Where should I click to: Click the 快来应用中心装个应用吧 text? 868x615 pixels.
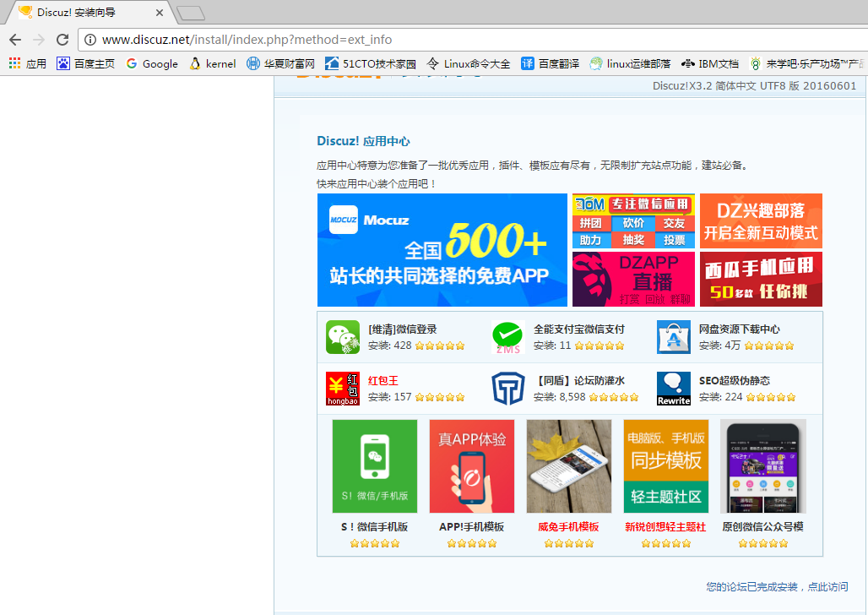pos(377,184)
